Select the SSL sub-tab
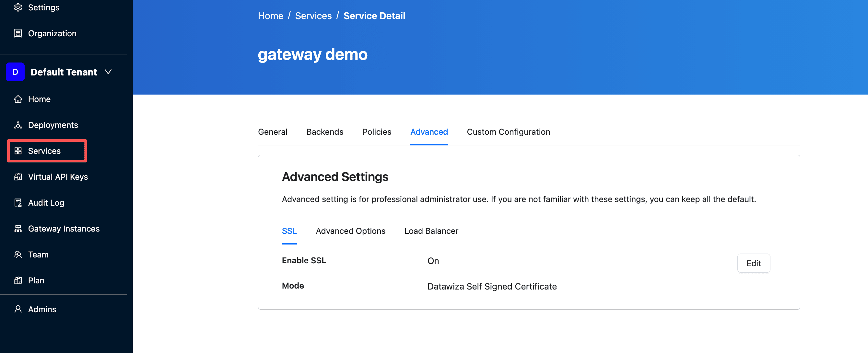The height and width of the screenshot is (353, 868). (x=289, y=231)
